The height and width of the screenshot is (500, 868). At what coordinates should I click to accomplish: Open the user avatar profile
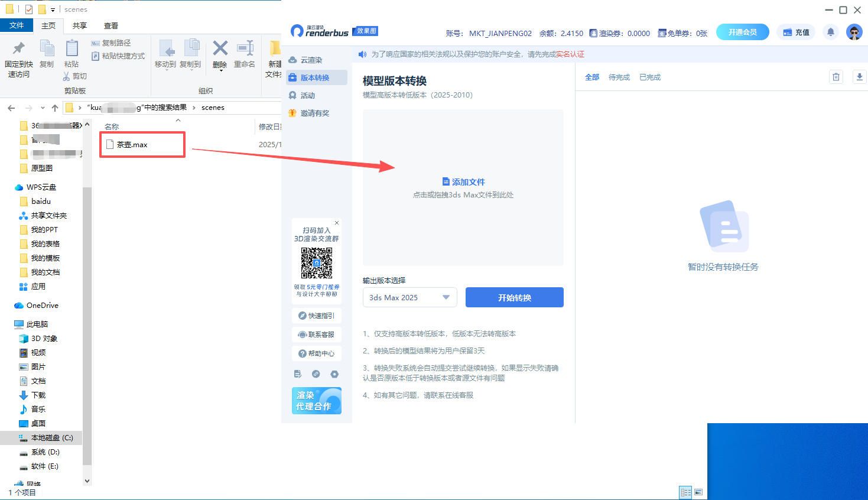[x=854, y=33]
